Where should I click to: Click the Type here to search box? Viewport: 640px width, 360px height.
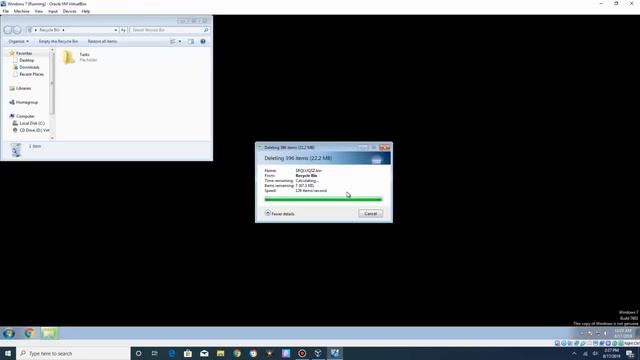73,353
